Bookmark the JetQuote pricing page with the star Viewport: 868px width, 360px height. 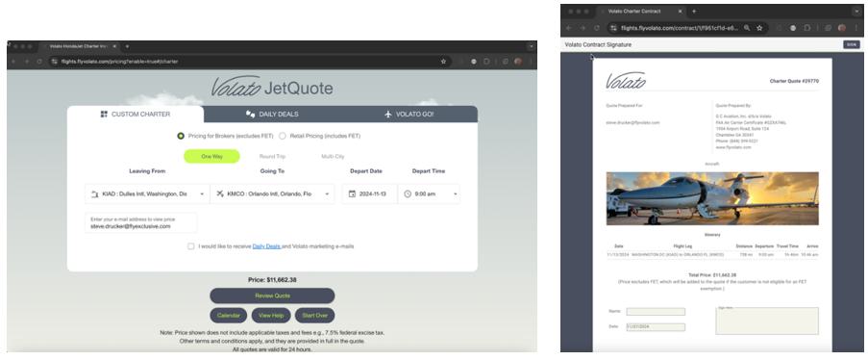tap(443, 62)
